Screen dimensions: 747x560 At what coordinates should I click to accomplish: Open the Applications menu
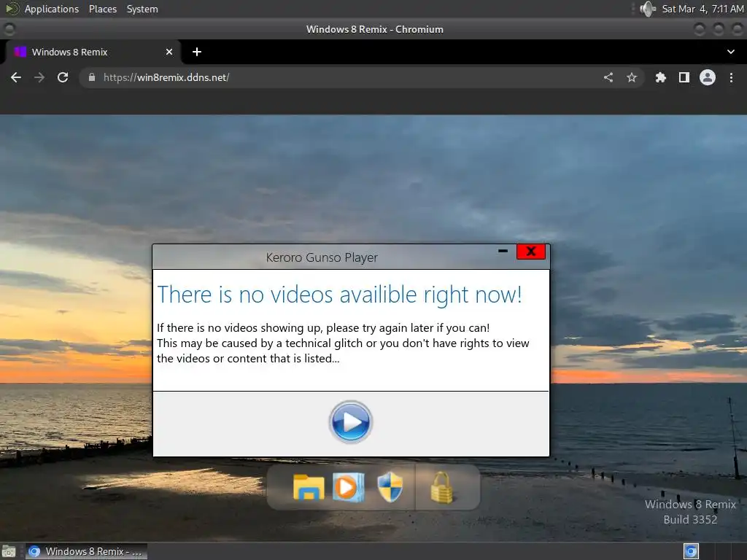(x=52, y=9)
